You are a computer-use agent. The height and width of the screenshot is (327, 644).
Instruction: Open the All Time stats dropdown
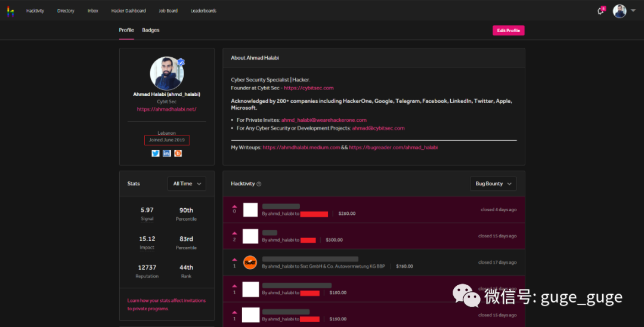click(187, 184)
